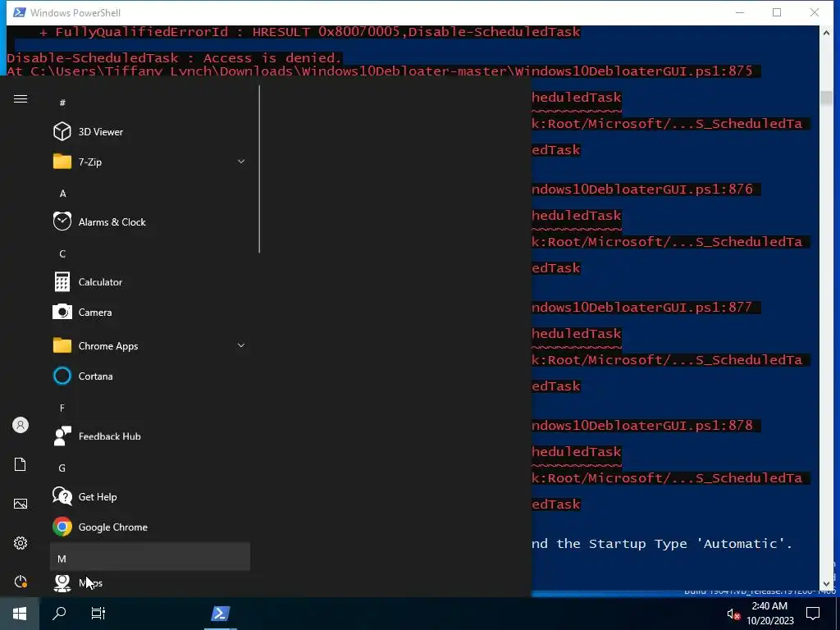Launch Google Chrome from Start
This screenshot has height=630, width=840.
(x=150, y=527)
